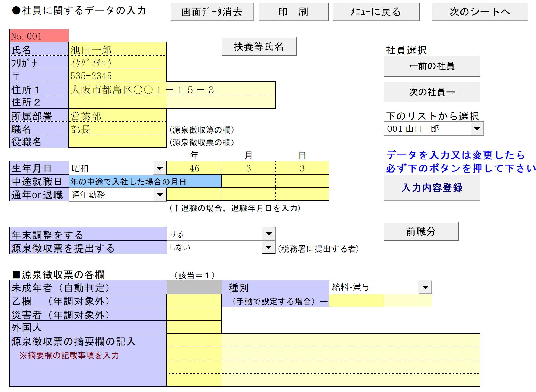This screenshot has width=536, height=392.
Task: Register data with 入力内容登録 button
Action: pos(432,188)
